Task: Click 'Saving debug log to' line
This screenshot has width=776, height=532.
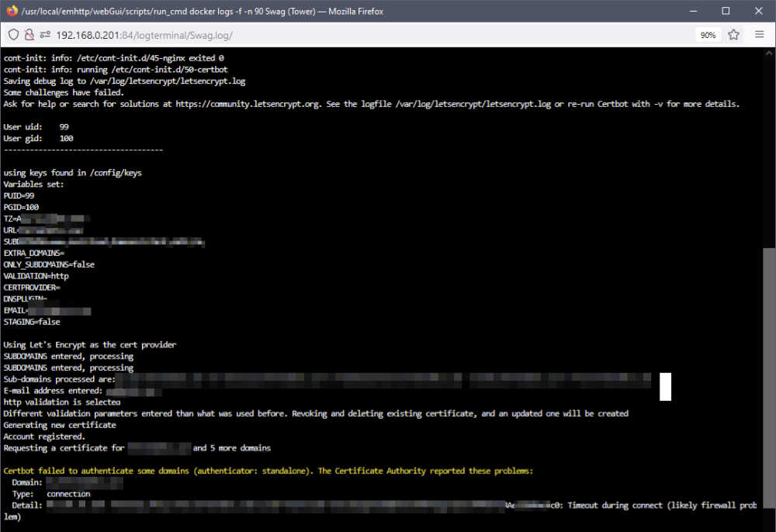Action: [x=124, y=81]
